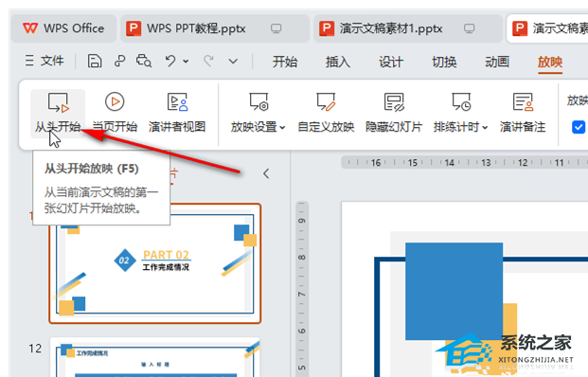Expand the 排练计时 dropdown arrow
This screenshot has width=588, height=377.
(x=485, y=128)
